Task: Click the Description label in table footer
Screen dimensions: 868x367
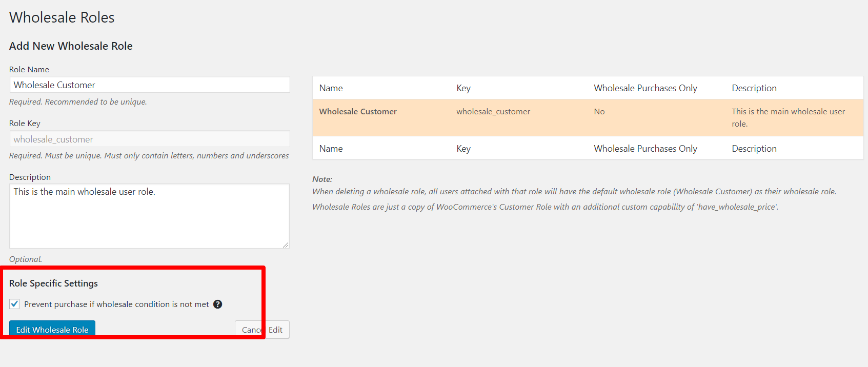Action: click(754, 149)
